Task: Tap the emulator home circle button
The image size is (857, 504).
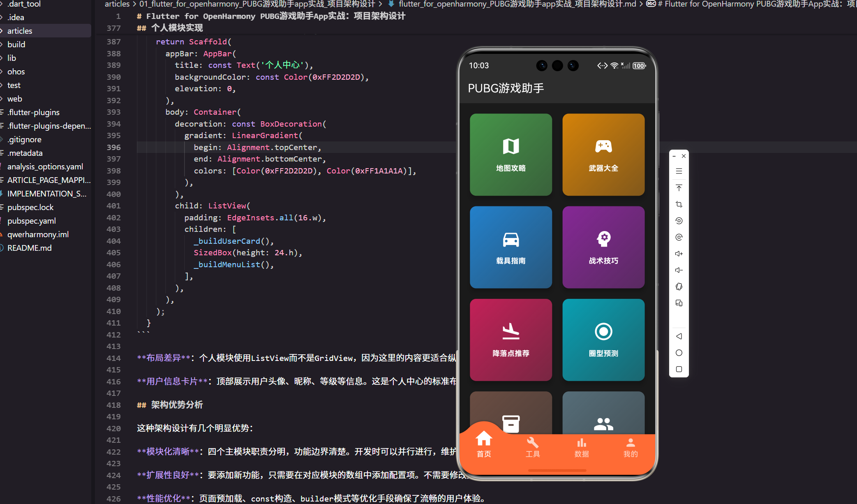Action: pyautogui.click(x=679, y=353)
